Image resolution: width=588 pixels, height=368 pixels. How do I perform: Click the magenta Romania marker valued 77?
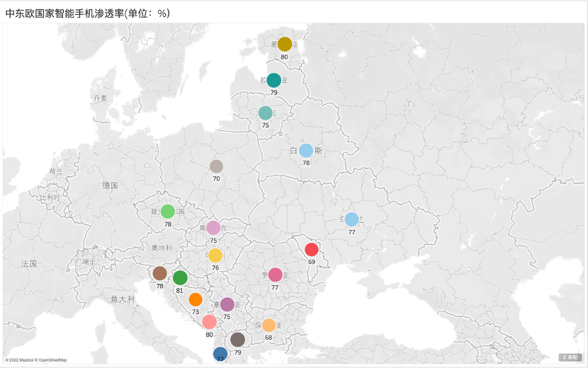(x=276, y=275)
